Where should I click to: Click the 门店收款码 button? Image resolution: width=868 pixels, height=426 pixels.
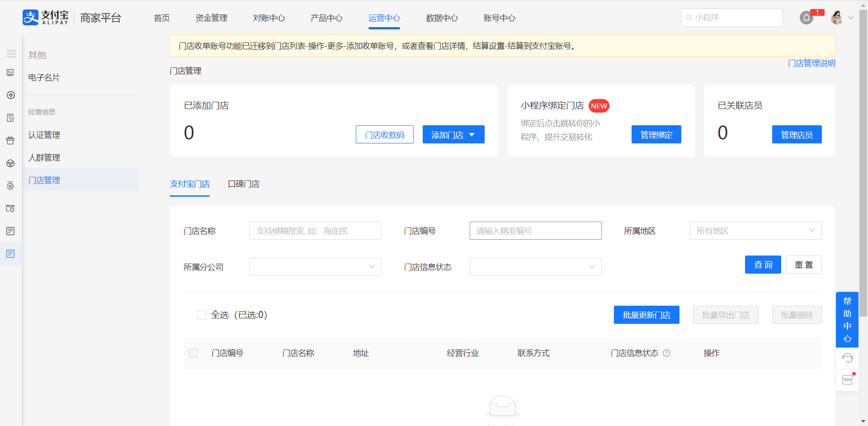385,134
